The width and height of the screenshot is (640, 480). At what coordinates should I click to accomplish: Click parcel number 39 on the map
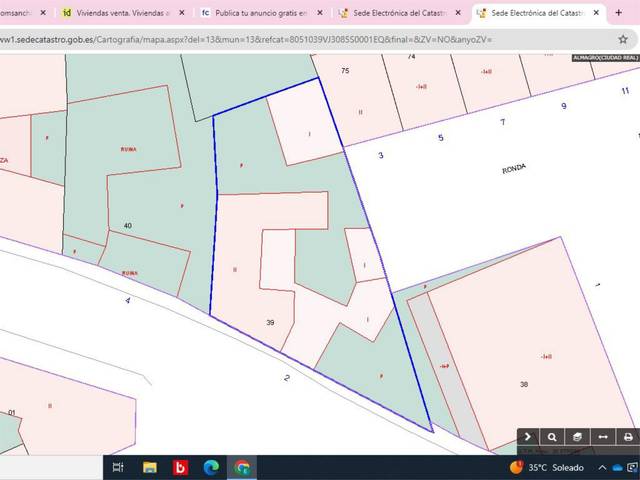270,322
